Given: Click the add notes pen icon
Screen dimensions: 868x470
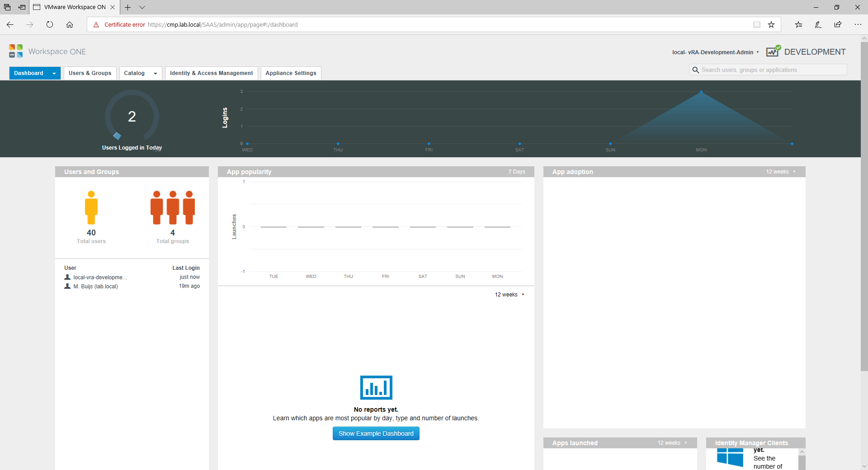Looking at the screenshot, I should tap(818, 25).
